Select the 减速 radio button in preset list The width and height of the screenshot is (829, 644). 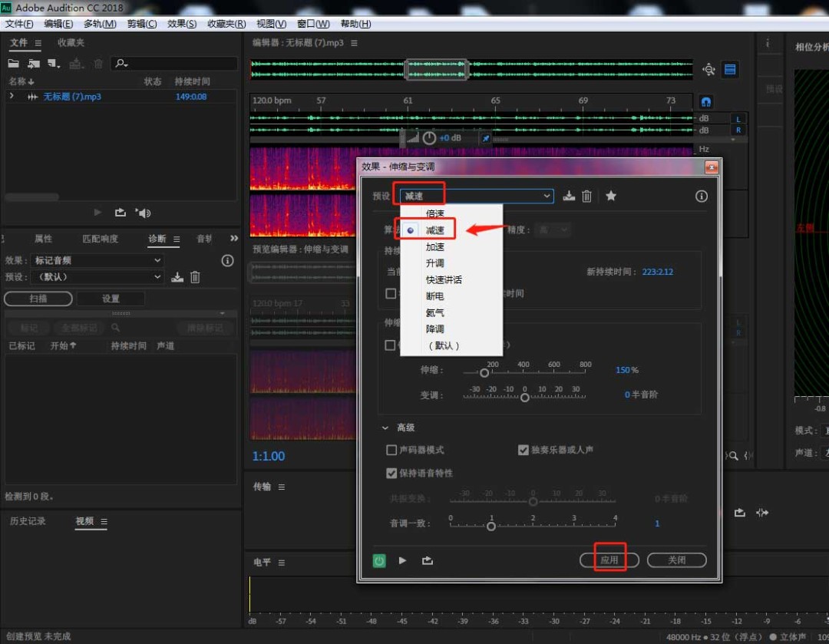411,230
